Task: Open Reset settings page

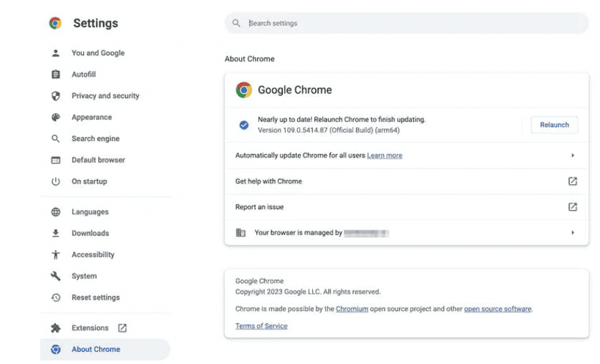Action: [95, 298]
